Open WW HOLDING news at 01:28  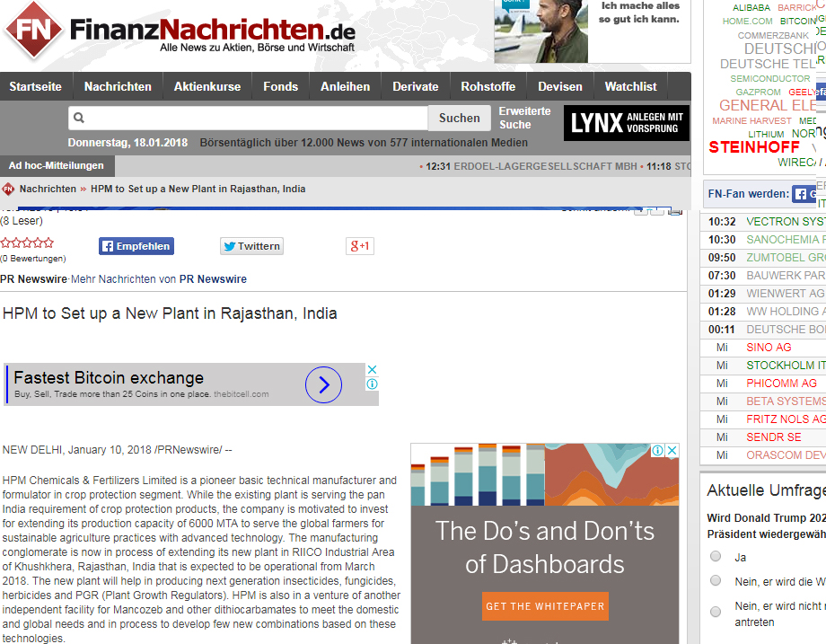coord(786,311)
